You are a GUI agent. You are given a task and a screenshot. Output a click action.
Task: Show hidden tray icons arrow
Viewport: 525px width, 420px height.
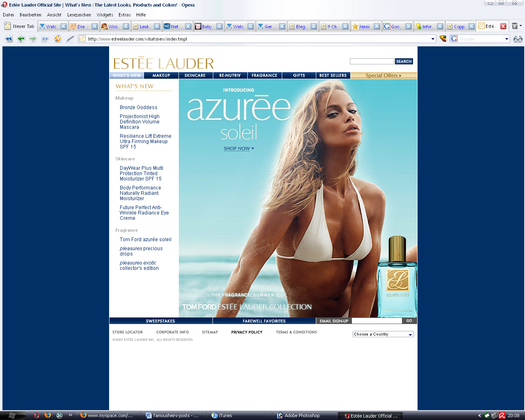[x=479, y=415]
